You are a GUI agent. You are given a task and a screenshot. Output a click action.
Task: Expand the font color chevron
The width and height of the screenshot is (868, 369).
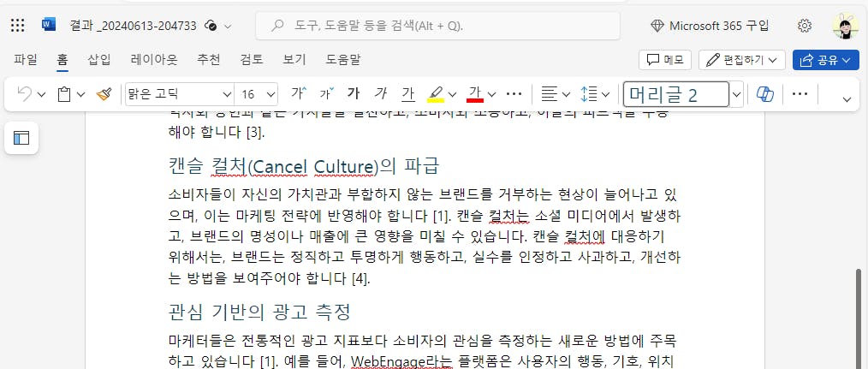click(491, 95)
